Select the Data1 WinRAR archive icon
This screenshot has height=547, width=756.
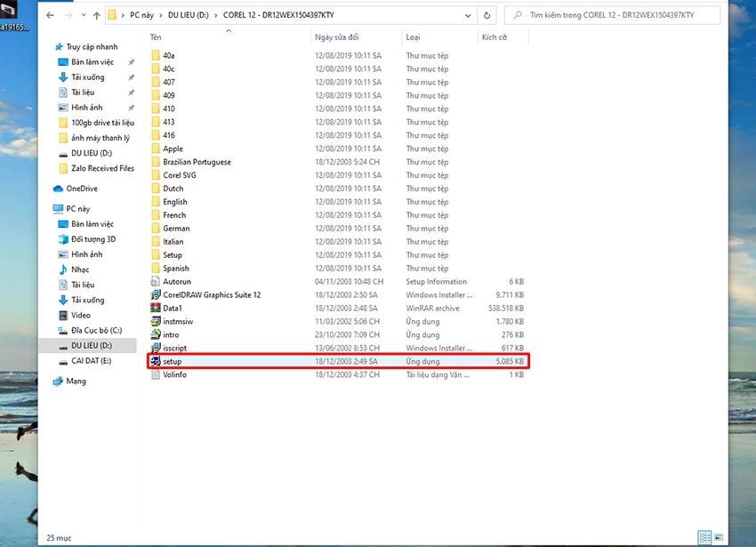click(156, 308)
